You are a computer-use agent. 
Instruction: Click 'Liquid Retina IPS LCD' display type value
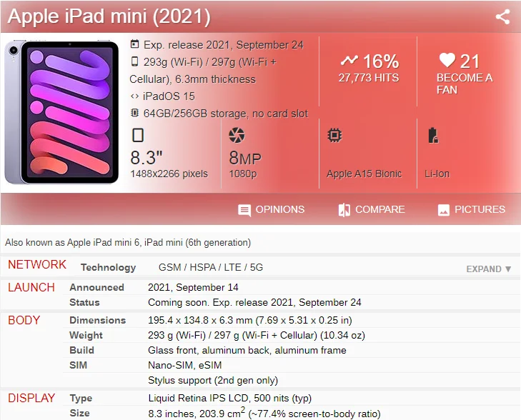230,398
